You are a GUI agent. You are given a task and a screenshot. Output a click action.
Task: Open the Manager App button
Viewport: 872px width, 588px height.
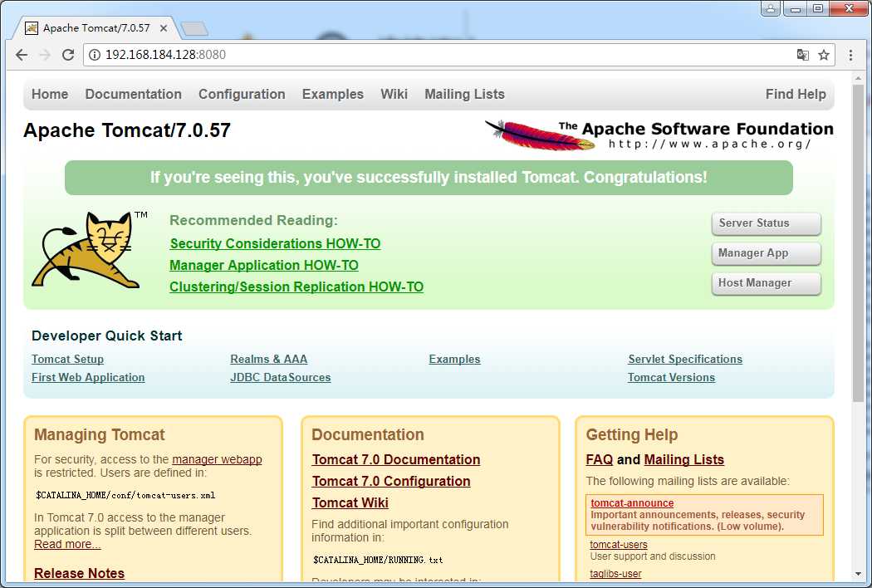tap(766, 253)
